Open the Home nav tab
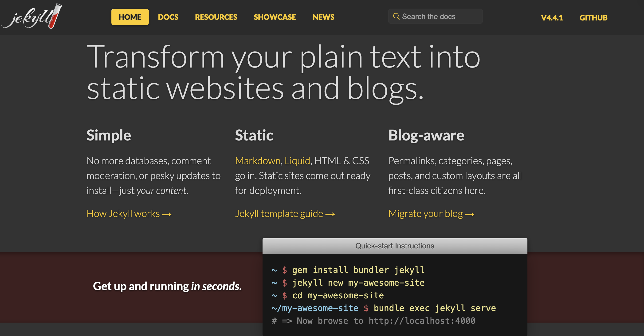The height and width of the screenshot is (336, 644). tap(130, 17)
